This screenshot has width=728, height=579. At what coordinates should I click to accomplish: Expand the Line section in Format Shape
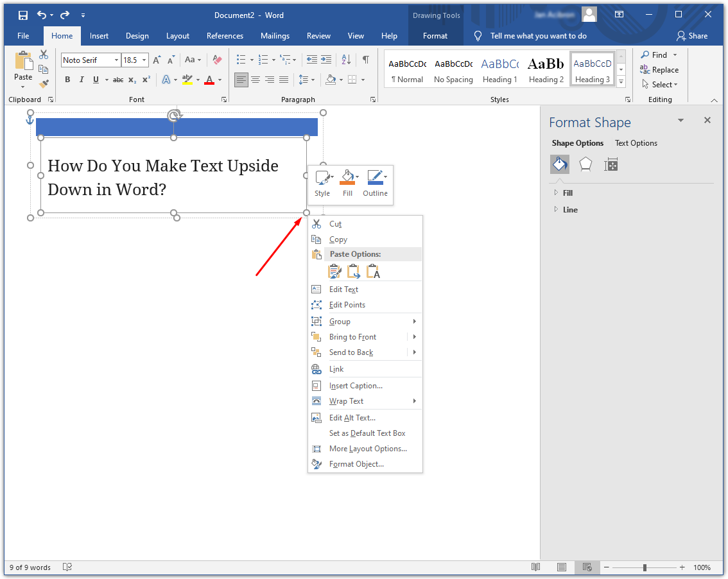coord(569,209)
